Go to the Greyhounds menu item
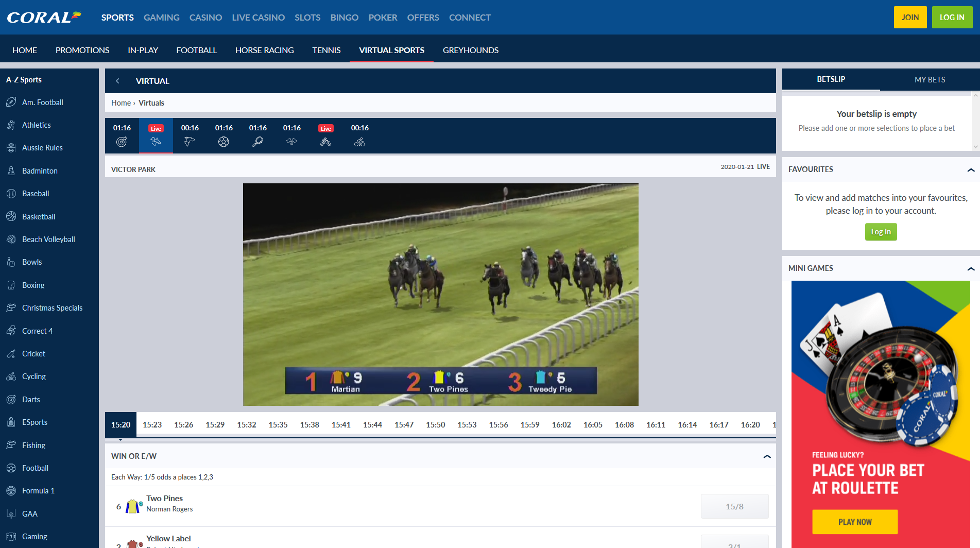This screenshot has height=548, width=980. coord(471,50)
